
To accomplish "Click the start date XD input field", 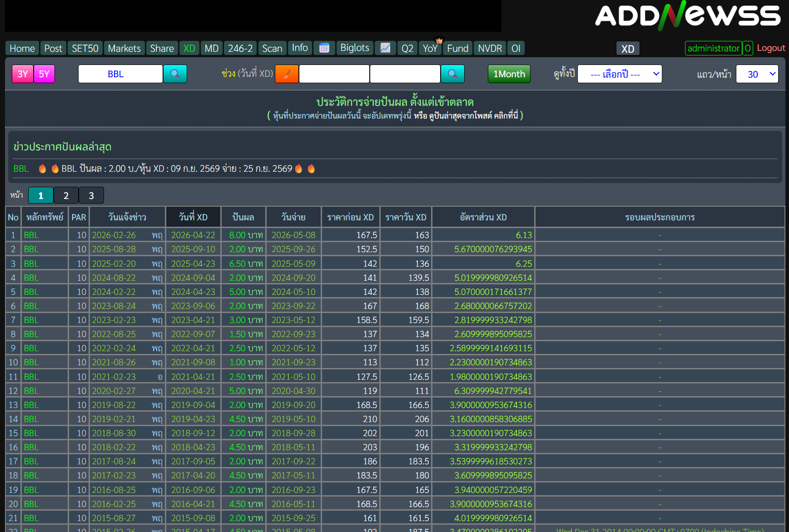I will pos(334,74).
